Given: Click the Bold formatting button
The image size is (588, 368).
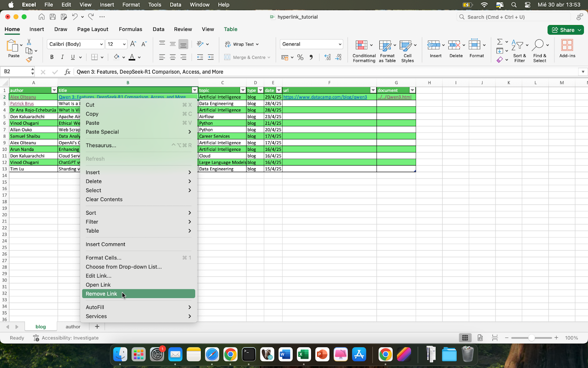Looking at the screenshot, I should pos(52,57).
